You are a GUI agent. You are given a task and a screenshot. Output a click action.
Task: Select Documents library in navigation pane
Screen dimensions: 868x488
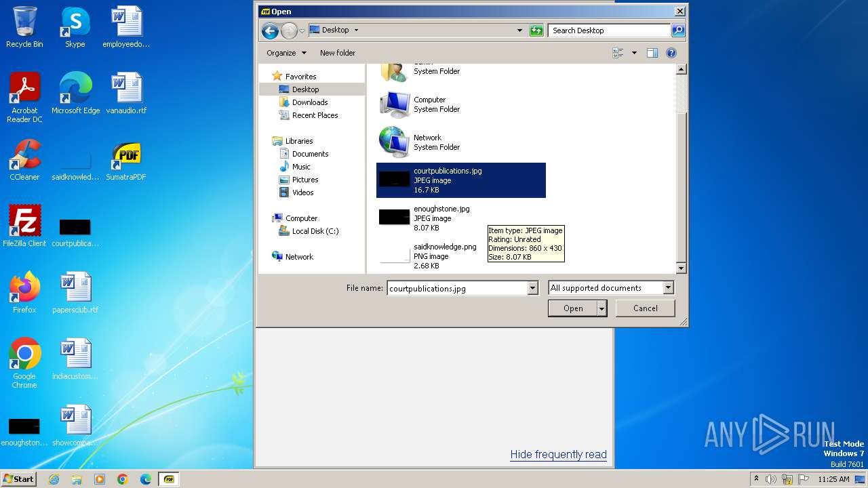(x=304, y=154)
